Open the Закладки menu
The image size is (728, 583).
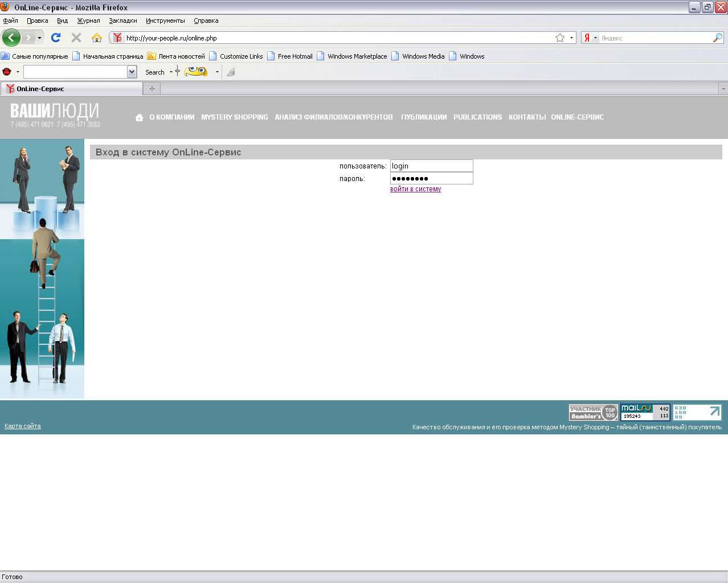point(123,20)
